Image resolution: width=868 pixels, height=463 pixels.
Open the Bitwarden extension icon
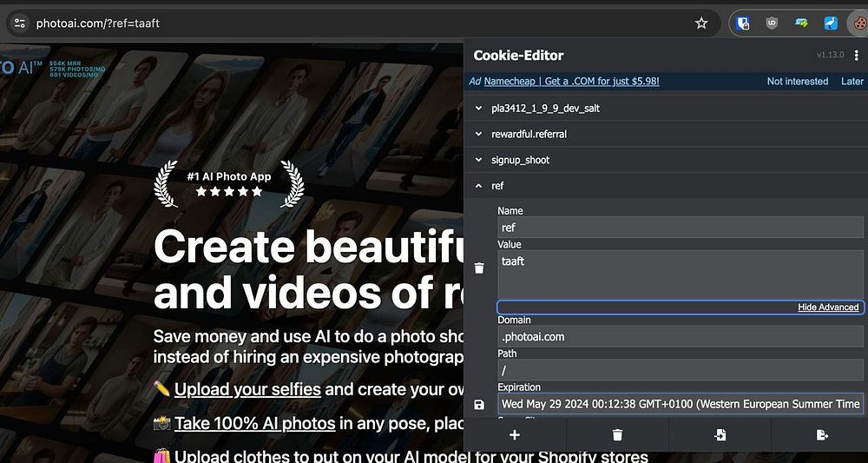click(743, 23)
